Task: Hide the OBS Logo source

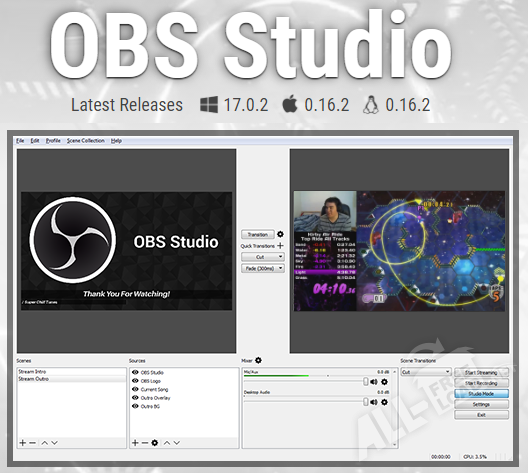Action: pos(135,381)
